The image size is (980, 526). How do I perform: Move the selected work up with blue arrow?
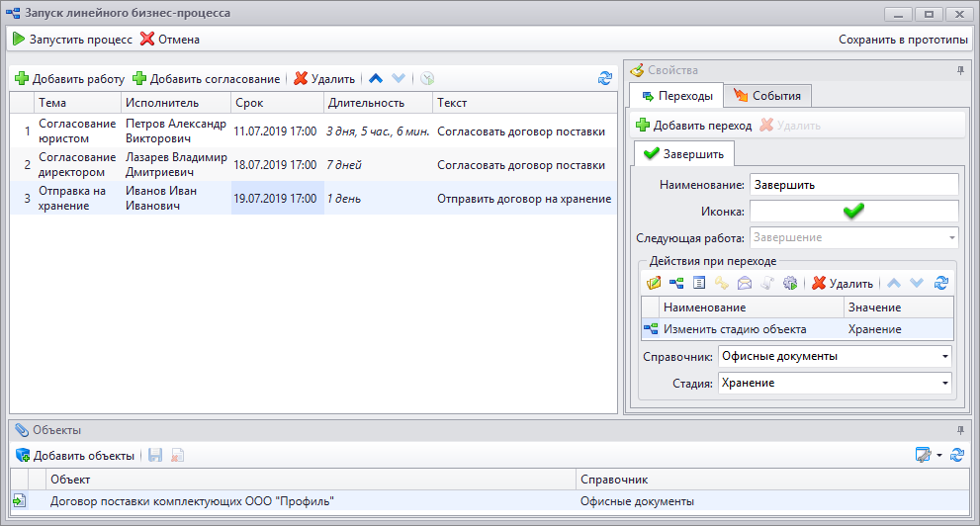click(376, 79)
